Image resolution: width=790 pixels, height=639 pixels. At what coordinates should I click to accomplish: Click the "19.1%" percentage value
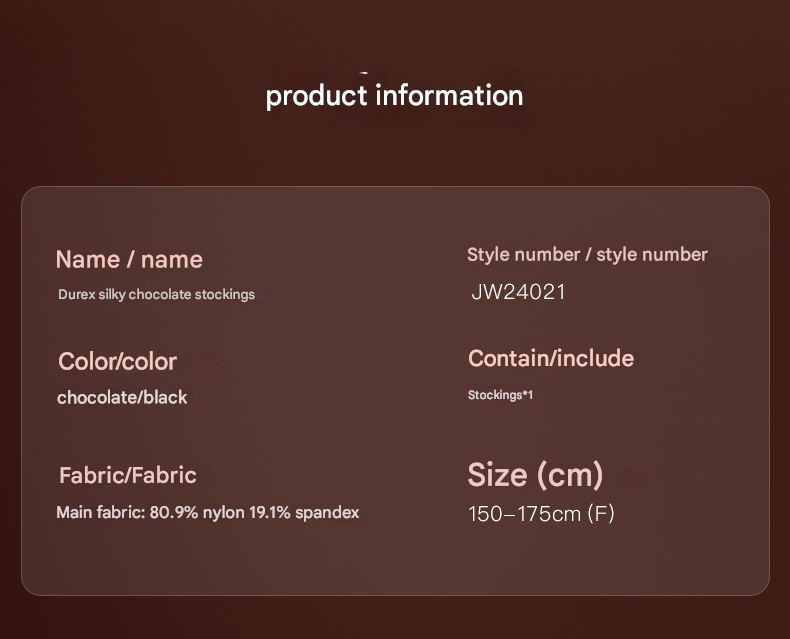click(268, 513)
